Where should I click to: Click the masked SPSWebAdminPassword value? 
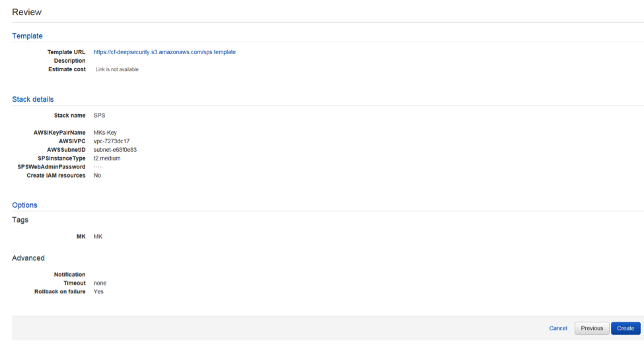pos(98,167)
